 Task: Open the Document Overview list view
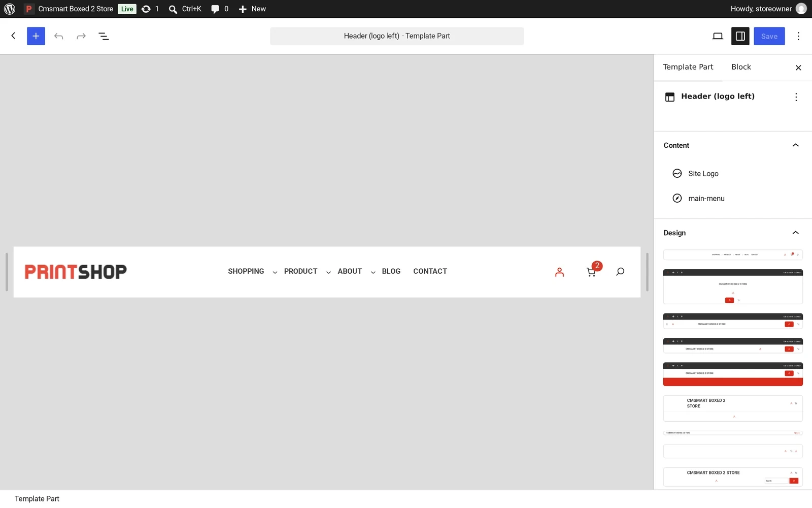click(x=104, y=36)
